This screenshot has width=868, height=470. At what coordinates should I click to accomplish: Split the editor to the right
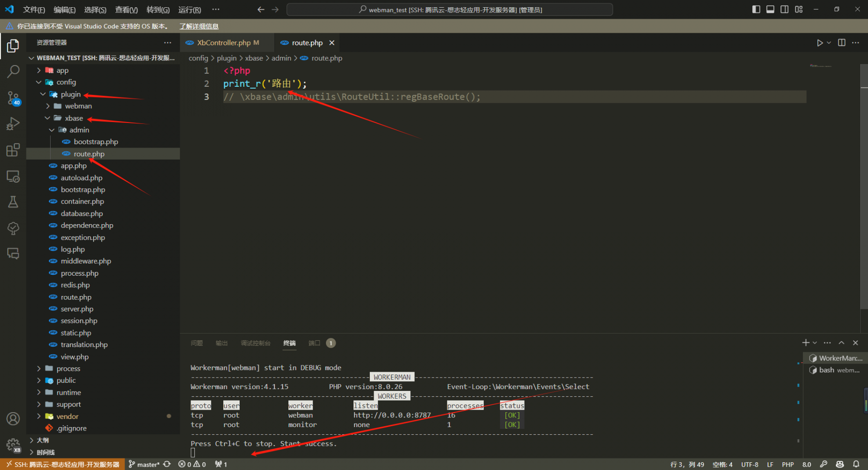(x=841, y=42)
